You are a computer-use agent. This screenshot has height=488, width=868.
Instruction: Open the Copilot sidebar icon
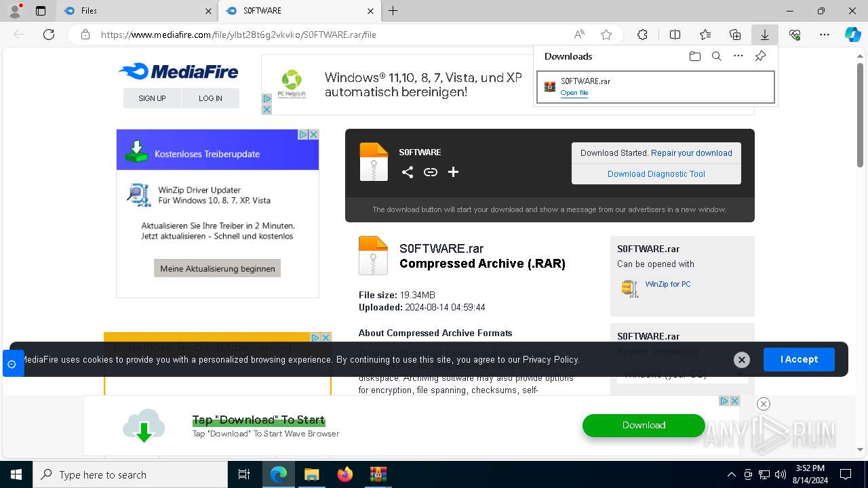click(x=852, y=35)
